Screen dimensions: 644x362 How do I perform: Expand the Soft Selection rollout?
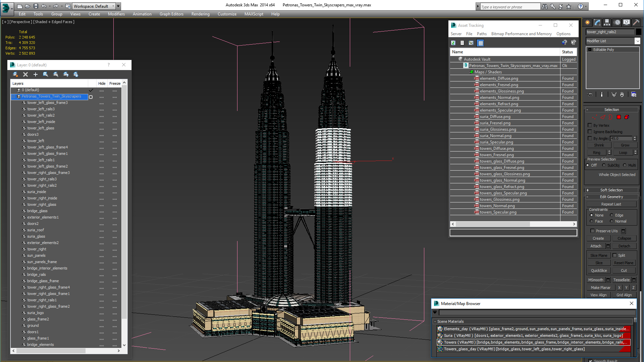[612, 190]
